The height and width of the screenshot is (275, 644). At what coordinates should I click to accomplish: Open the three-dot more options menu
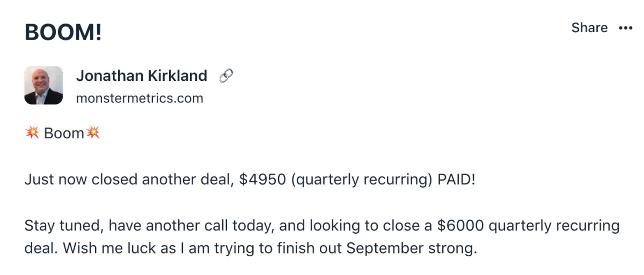pyautogui.click(x=626, y=28)
